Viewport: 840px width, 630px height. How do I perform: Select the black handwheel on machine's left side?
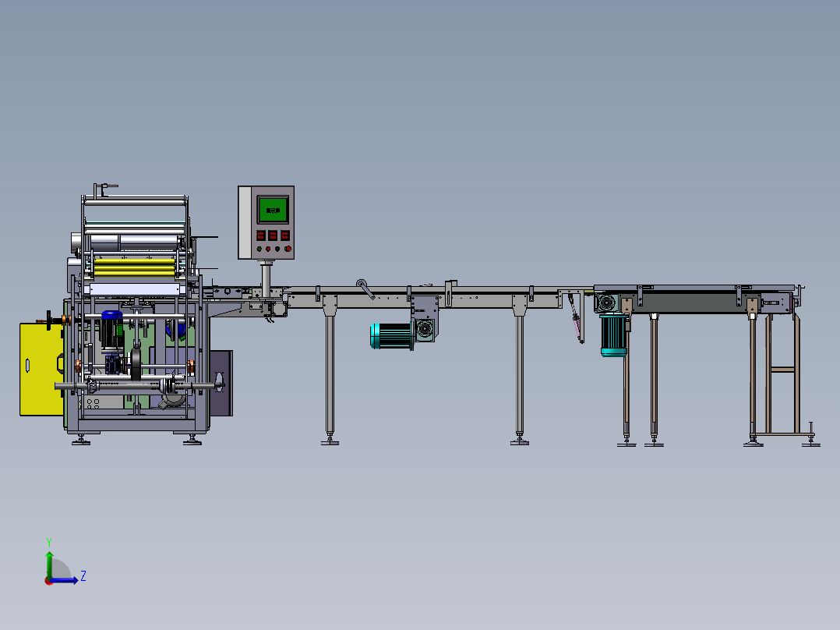pyautogui.click(x=49, y=320)
